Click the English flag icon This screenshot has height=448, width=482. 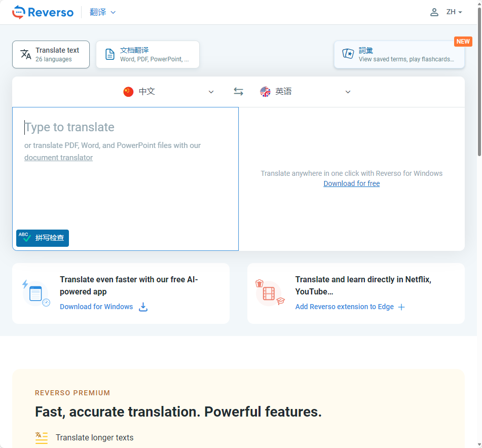[x=265, y=92]
